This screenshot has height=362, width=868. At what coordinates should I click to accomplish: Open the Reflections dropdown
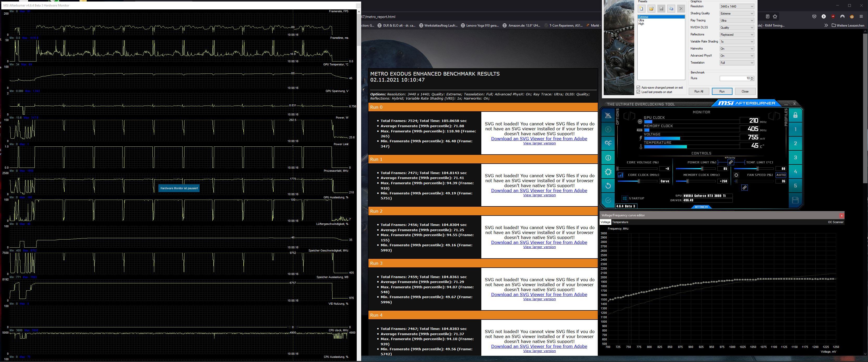737,35
